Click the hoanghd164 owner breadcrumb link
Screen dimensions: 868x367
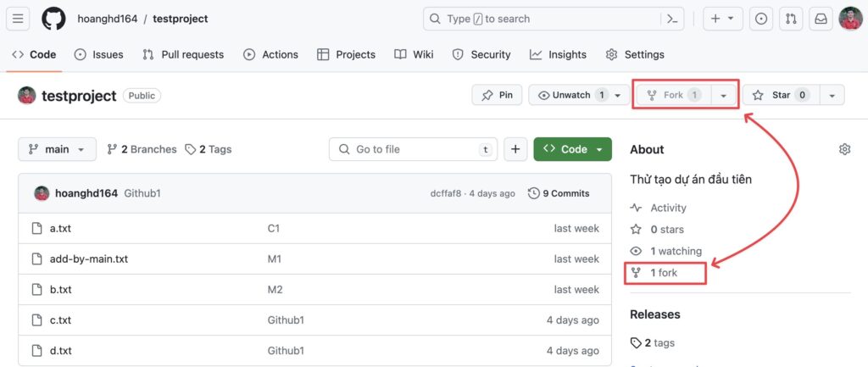tap(108, 19)
